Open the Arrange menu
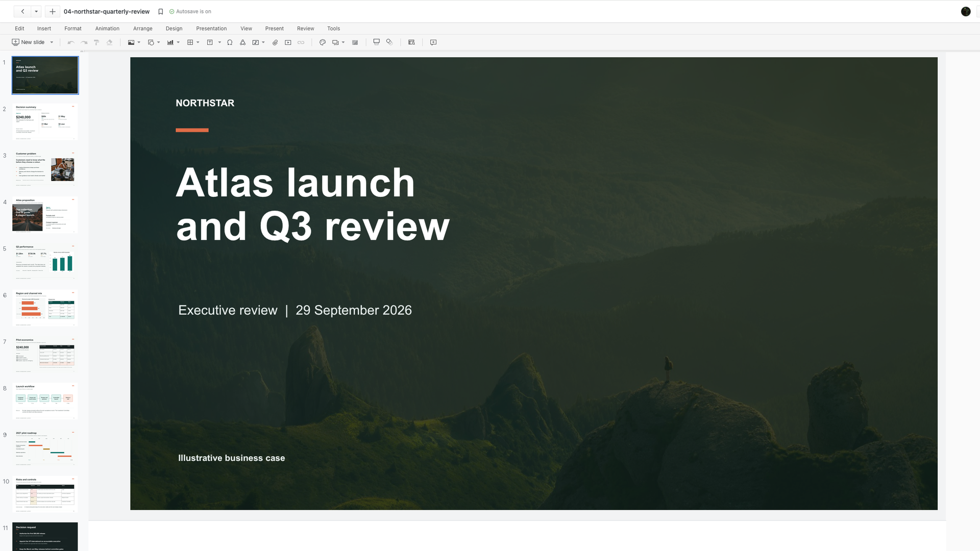This screenshot has height=551, width=980. coord(143,29)
